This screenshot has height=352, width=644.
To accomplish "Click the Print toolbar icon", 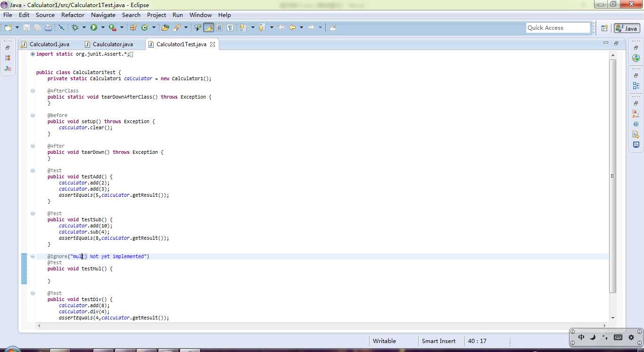I will coord(48,28).
